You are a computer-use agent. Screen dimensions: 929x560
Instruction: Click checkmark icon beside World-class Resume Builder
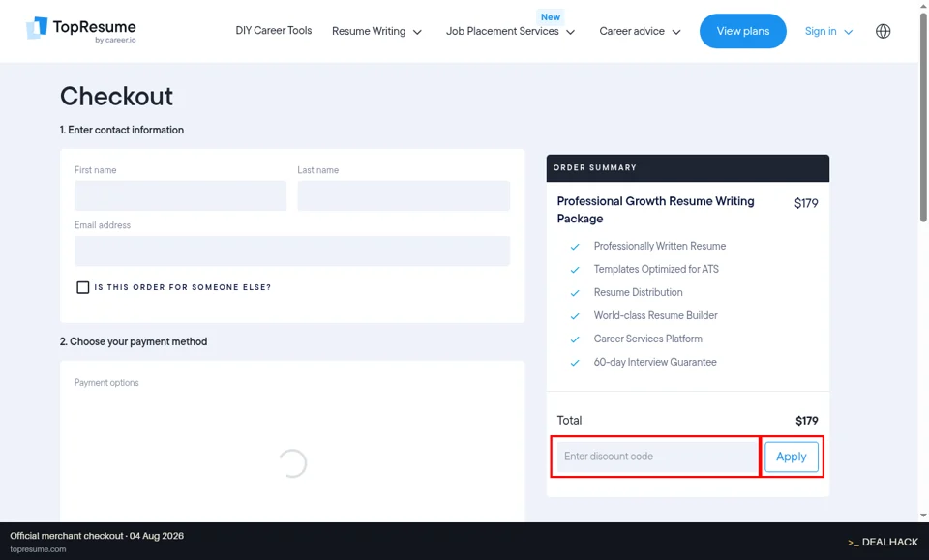(575, 316)
